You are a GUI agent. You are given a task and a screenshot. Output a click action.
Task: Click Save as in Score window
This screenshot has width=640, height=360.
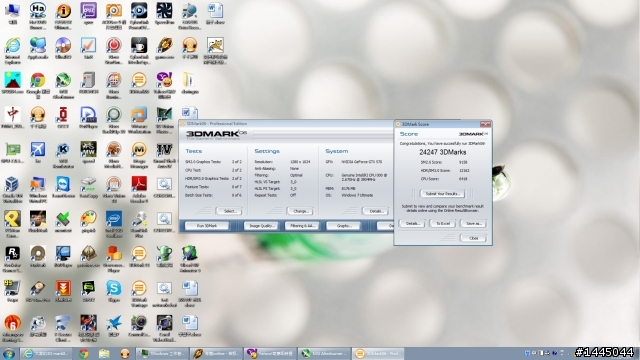(473, 223)
